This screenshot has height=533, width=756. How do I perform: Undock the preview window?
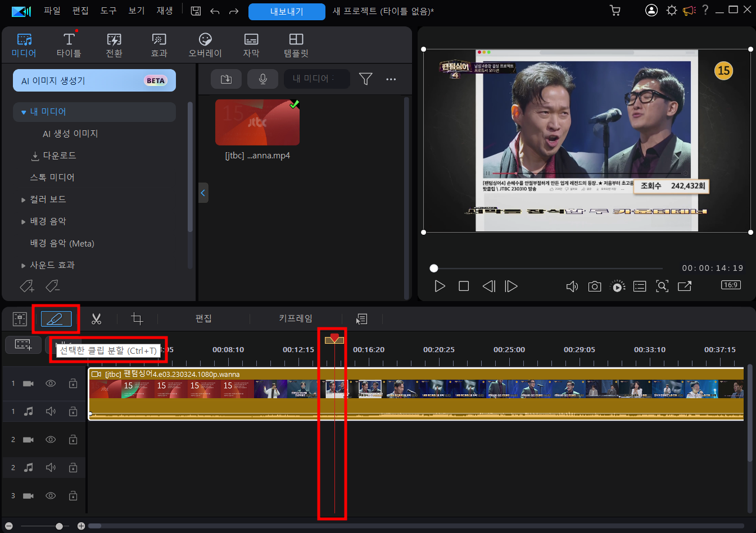click(685, 286)
